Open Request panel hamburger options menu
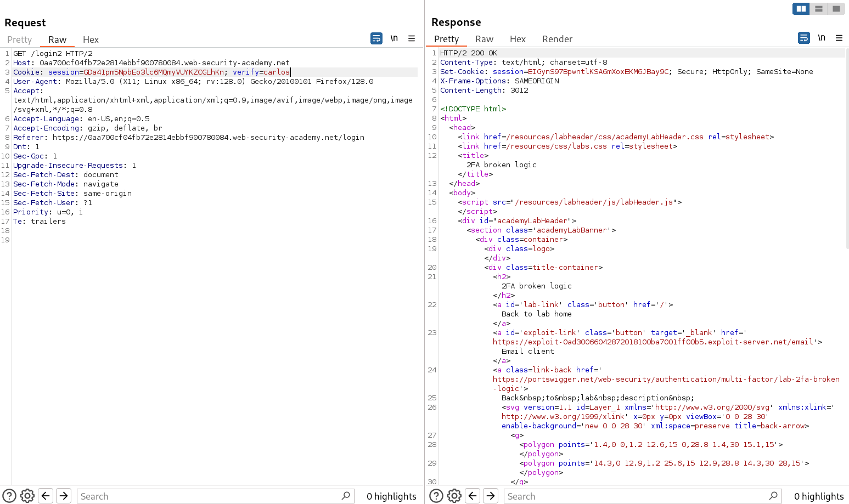Viewport: 849px width, 504px height. (x=412, y=38)
